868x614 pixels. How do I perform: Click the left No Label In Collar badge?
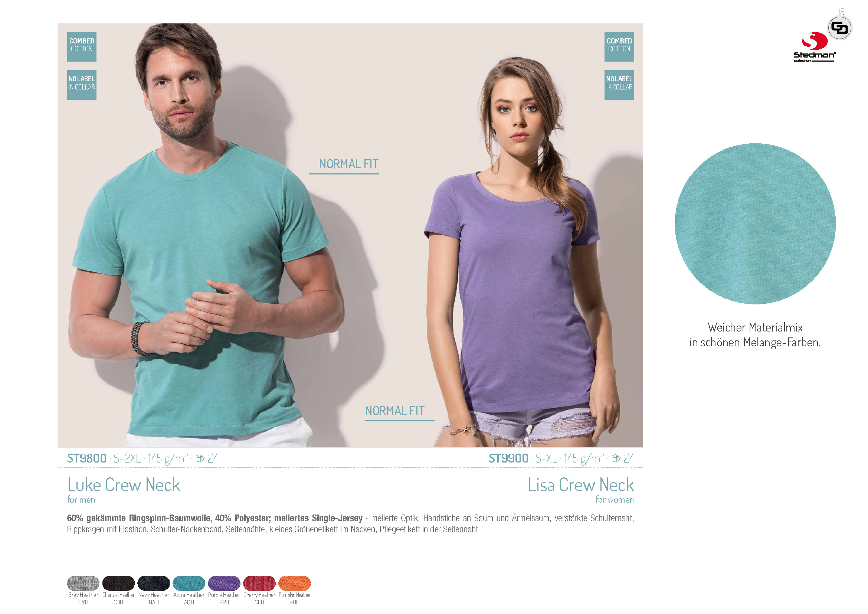[x=82, y=85]
